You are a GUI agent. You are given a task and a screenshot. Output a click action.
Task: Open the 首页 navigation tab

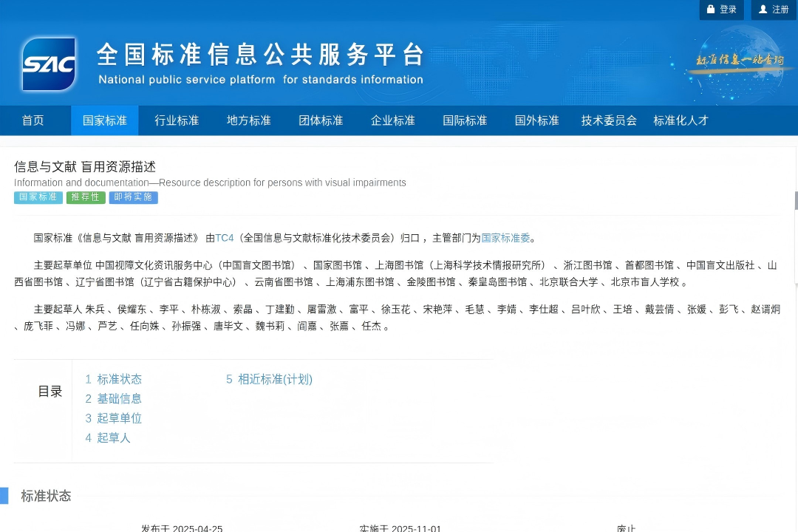(33, 120)
